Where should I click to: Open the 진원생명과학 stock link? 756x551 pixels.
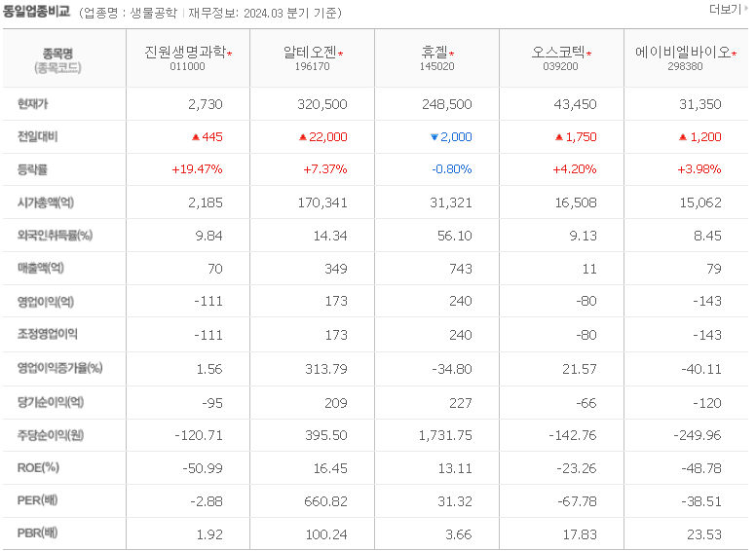point(185,52)
